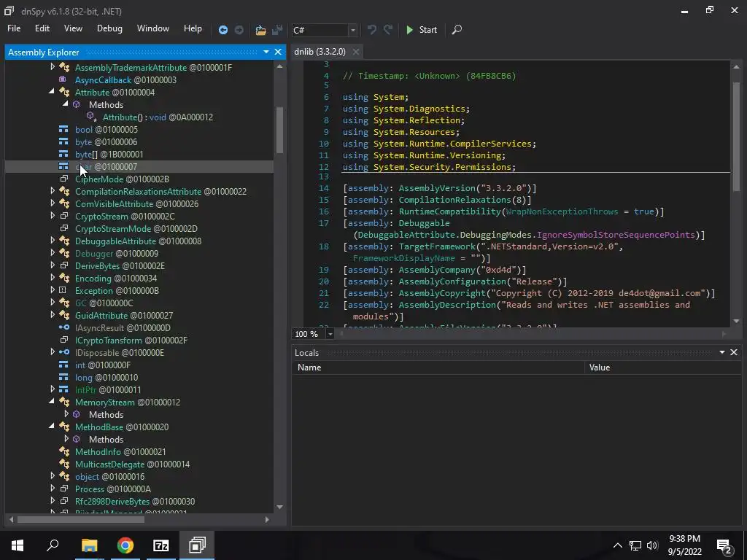This screenshot has width=747, height=560.
Task: Select int @0100000F item
Action: point(103,365)
